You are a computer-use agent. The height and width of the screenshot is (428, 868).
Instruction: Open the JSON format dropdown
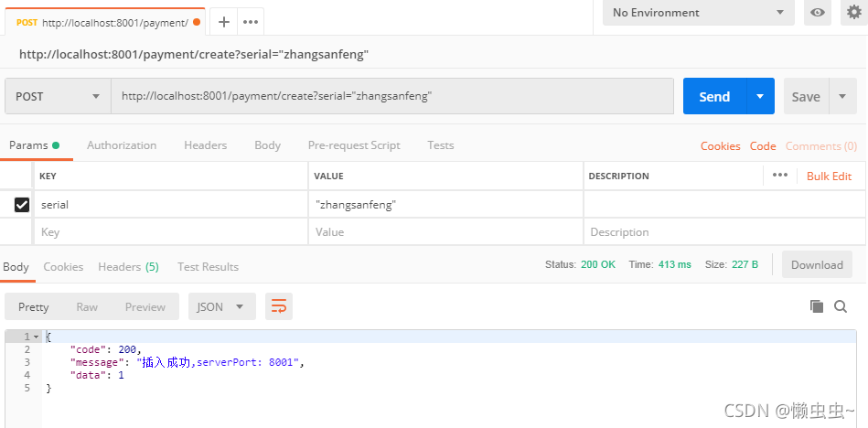222,306
